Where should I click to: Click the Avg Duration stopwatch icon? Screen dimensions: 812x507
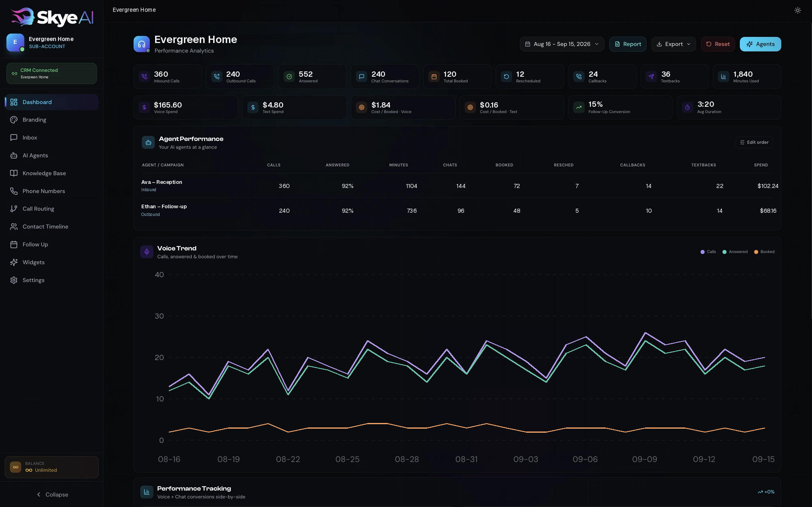[x=687, y=107]
